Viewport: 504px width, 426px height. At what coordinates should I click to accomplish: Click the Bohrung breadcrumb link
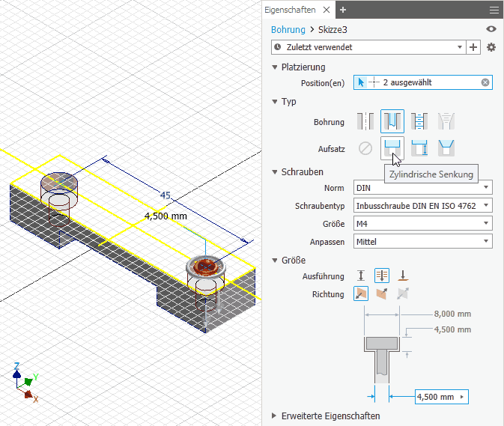click(x=288, y=29)
